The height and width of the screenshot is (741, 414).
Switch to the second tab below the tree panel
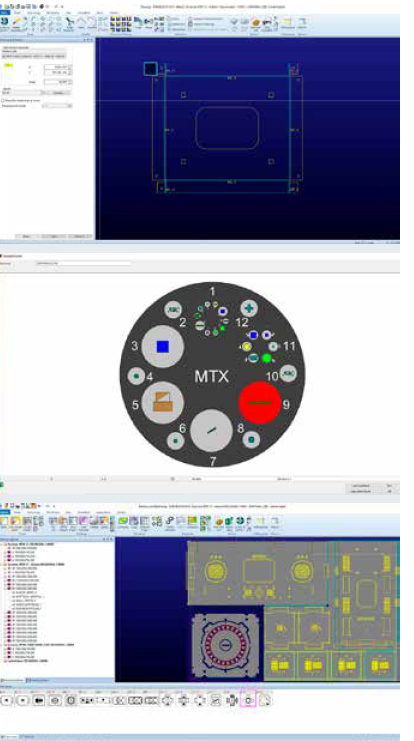[37, 680]
